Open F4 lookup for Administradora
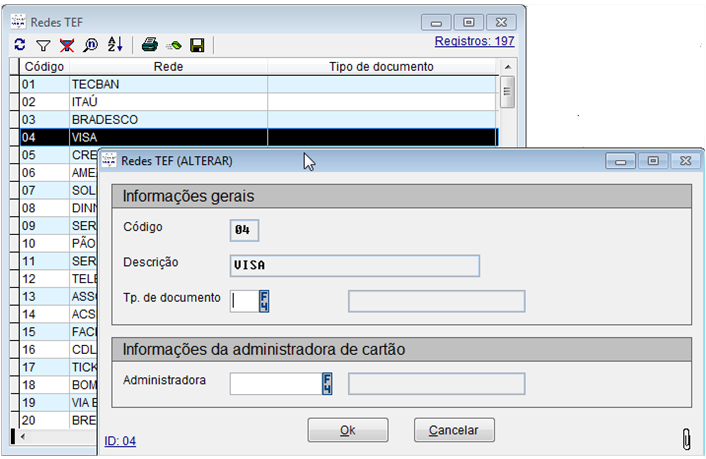 pyautogui.click(x=327, y=384)
